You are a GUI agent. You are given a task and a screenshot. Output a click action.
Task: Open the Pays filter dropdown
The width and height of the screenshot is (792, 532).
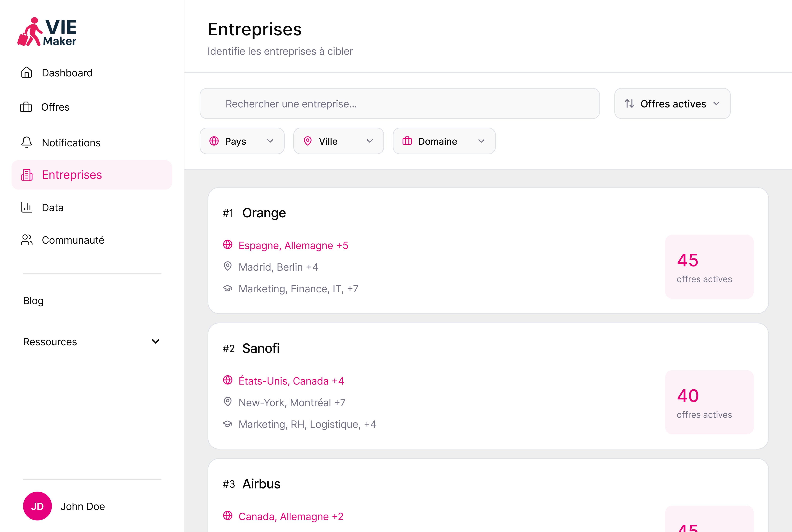pos(242,141)
